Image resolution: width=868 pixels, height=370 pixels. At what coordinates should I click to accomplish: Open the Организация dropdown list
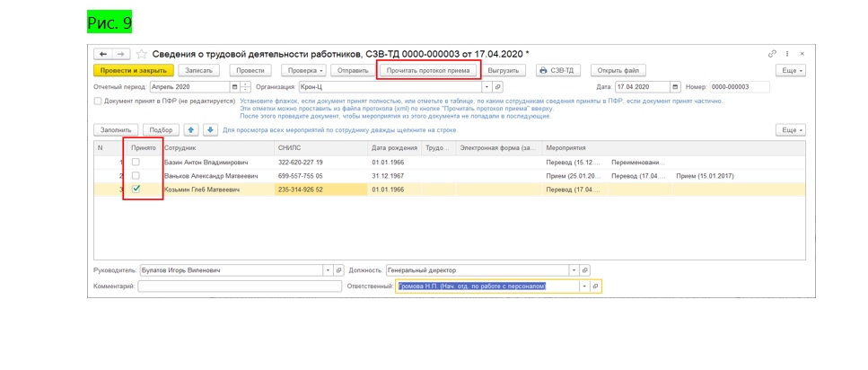click(487, 87)
